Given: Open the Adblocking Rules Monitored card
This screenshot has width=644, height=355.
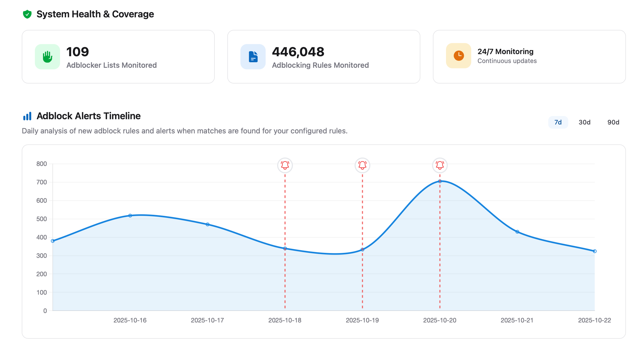Looking at the screenshot, I should [x=324, y=57].
